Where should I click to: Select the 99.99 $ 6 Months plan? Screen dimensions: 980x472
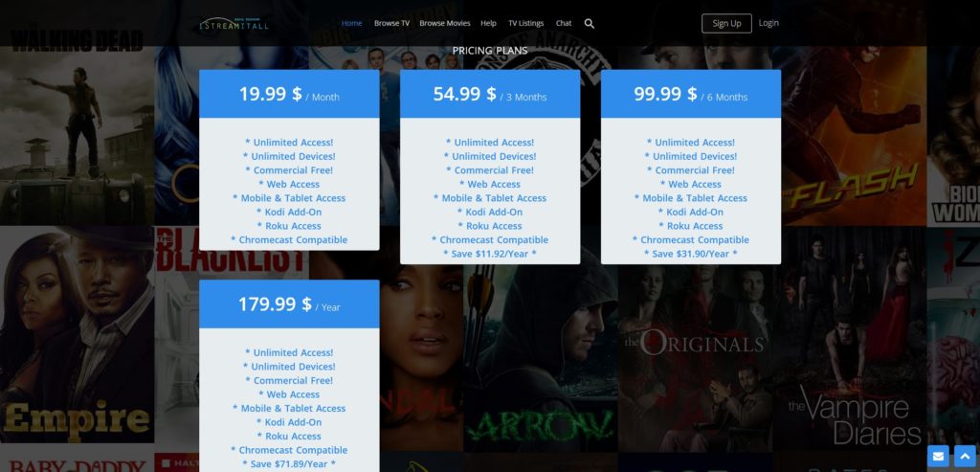pos(691,94)
